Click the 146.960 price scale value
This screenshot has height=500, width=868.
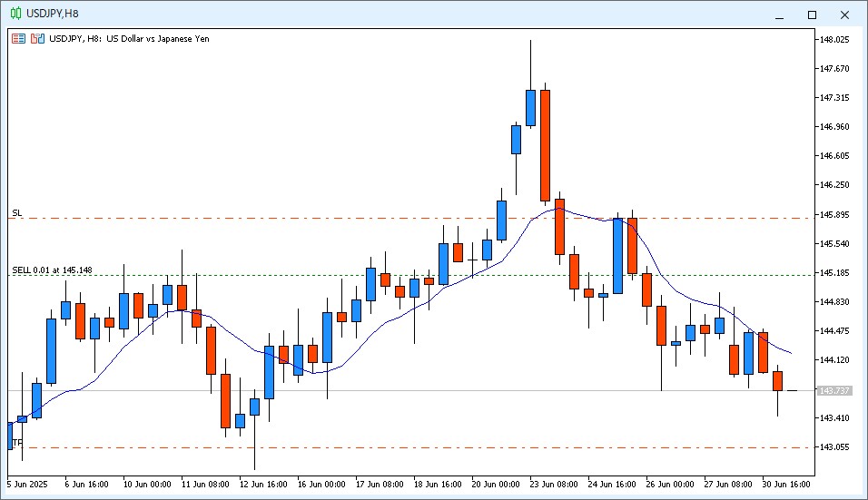[834, 127]
